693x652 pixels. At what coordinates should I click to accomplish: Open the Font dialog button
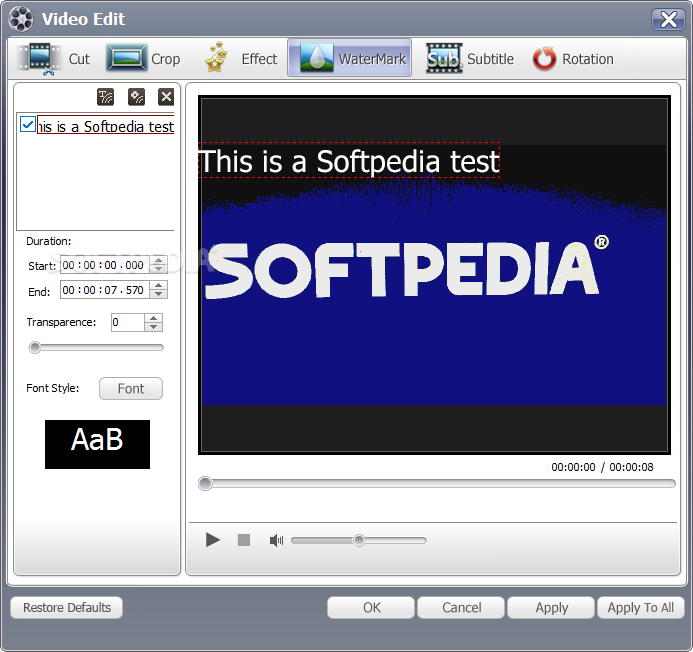pyautogui.click(x=131, y=389)
